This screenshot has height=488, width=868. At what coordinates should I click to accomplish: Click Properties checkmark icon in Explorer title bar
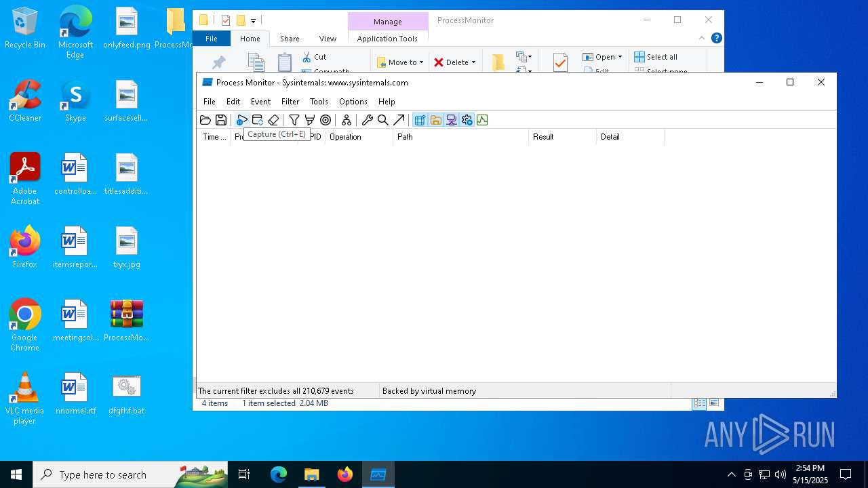click(x=226, y=20)
